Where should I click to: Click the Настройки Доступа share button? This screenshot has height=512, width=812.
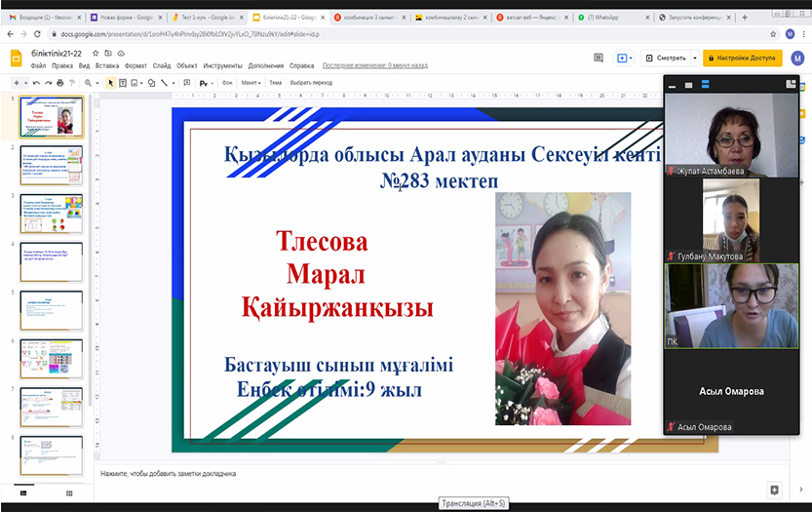coord(743,59)
